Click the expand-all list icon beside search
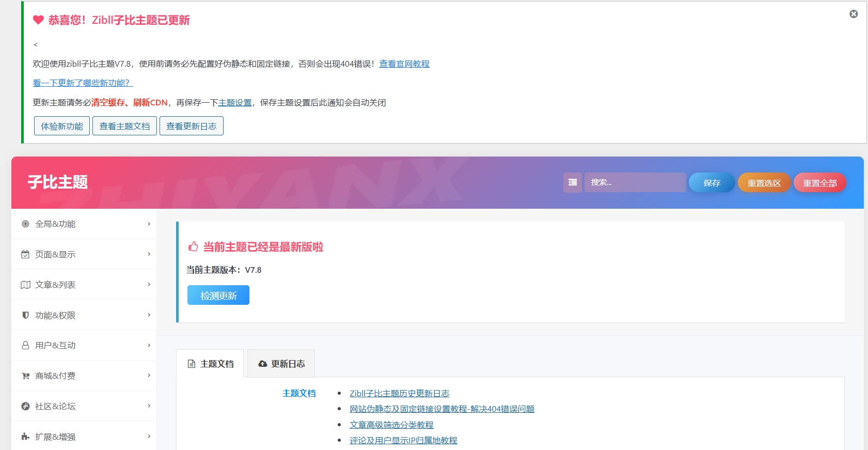Viewport: 868px width, 450px height. (572, 182)
